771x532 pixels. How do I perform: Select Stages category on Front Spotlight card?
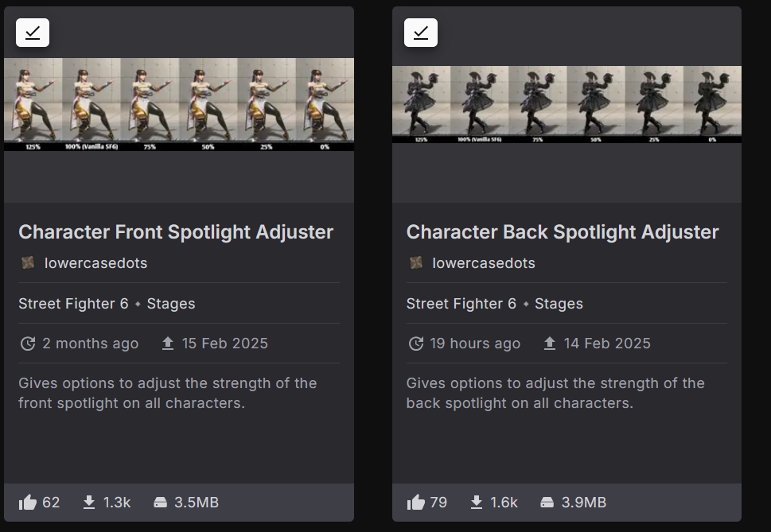pyautogui.click(x=171, y=304)
